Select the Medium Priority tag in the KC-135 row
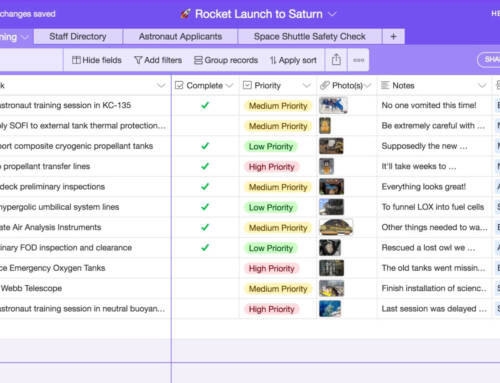Screen dimensions: 500x383 click(x=278, y=106)
